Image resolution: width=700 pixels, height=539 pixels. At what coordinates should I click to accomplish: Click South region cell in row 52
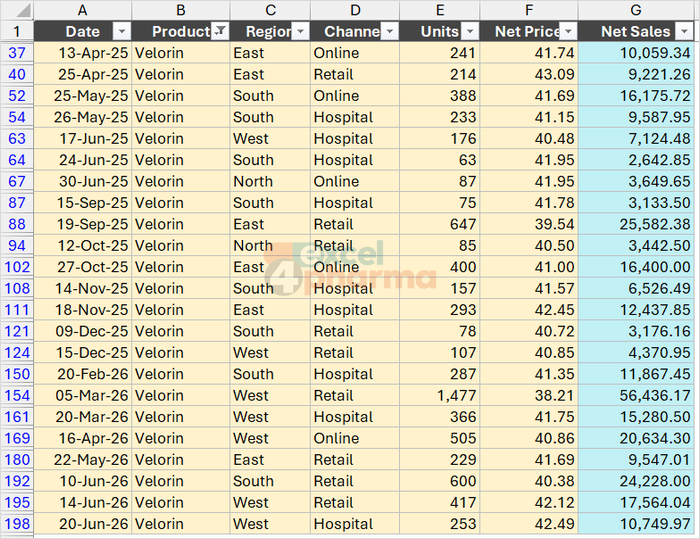point(270,96)
